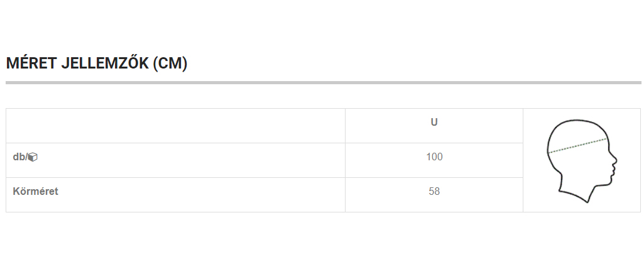Select the Körméret row label
The image size is (644, 264).
[x=35, y=192]
